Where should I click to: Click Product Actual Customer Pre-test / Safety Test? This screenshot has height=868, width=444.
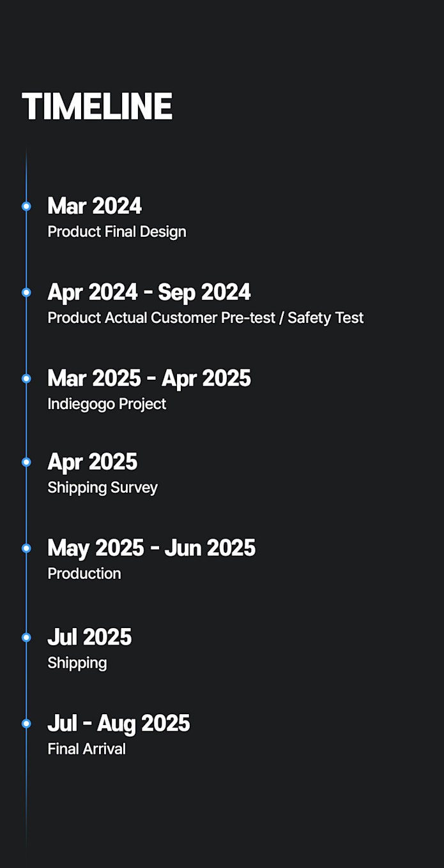click(205, 318)
